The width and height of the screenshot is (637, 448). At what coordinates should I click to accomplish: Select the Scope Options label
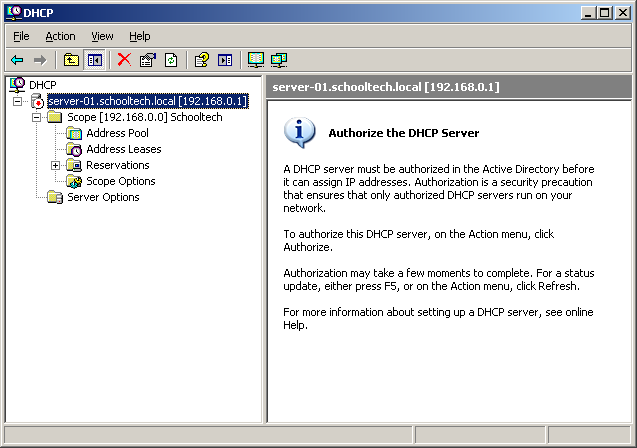pyautogui.click(x=121, y=181)
